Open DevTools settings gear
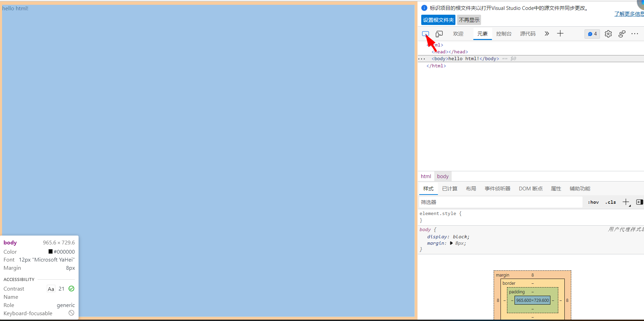 point(608,34)
